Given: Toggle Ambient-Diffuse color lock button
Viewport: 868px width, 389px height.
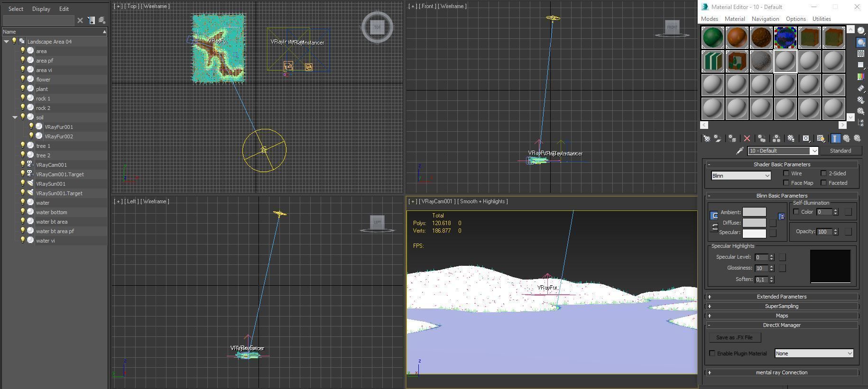Looking at the screenshot, I should click(714, 216).
